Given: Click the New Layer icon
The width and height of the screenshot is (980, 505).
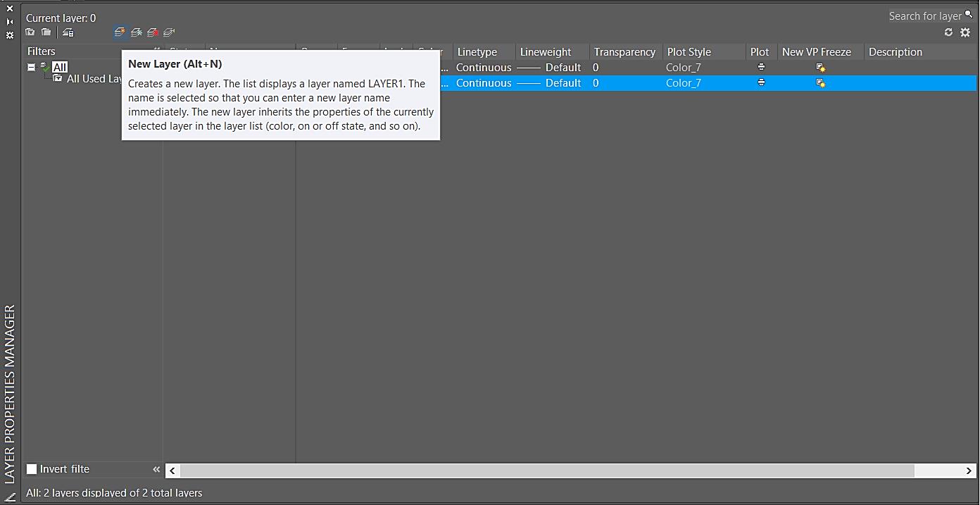Looking at the screenshot, I should [120, 32].
